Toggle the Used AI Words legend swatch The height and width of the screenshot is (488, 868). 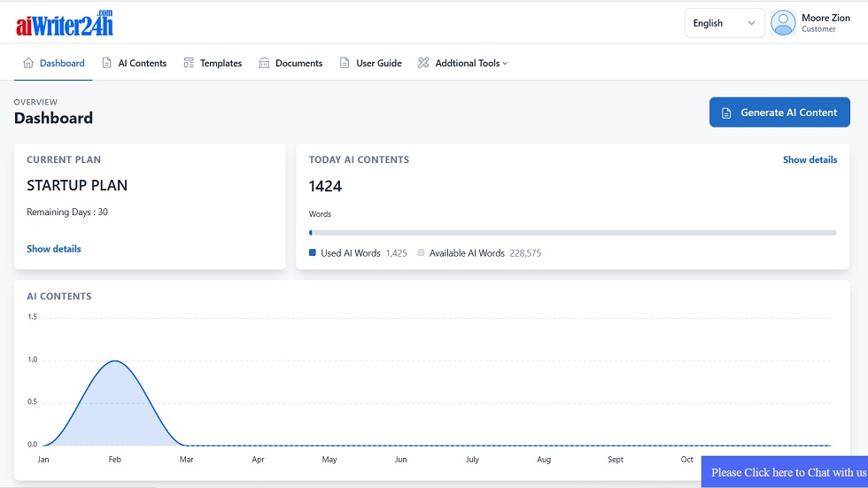coord(313,253)
